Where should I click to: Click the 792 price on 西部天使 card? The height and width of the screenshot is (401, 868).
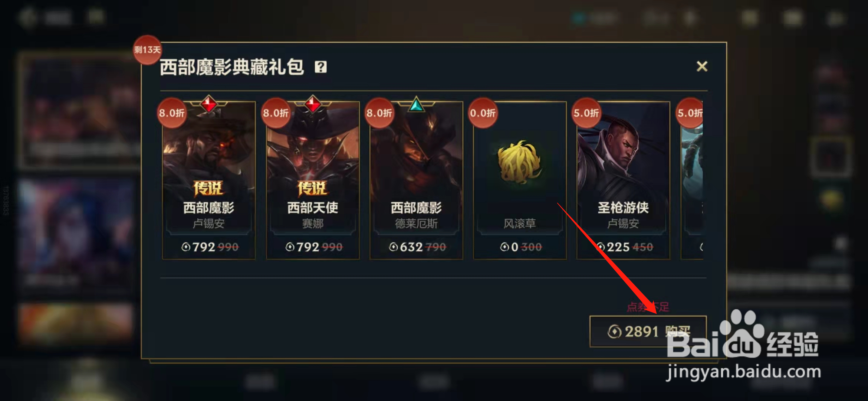pos(308,247)
